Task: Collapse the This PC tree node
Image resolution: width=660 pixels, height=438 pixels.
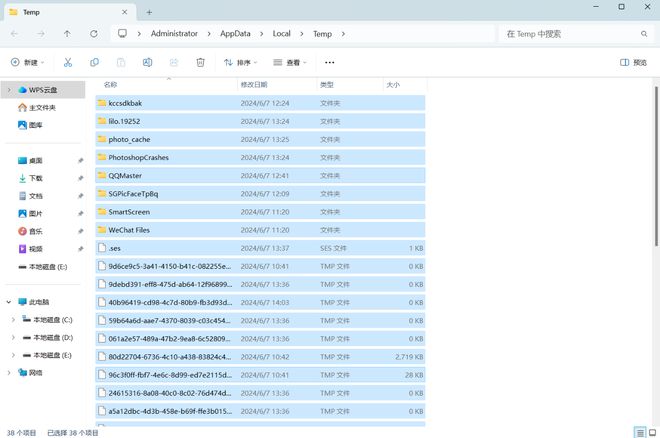Action: [x=9, y=302]
